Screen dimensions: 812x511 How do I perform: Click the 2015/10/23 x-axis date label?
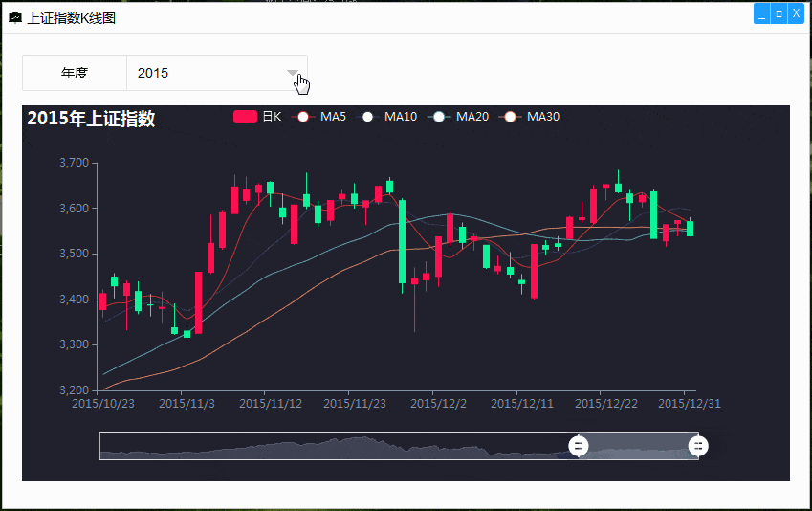pyautogui.click(x=103, y=404)
